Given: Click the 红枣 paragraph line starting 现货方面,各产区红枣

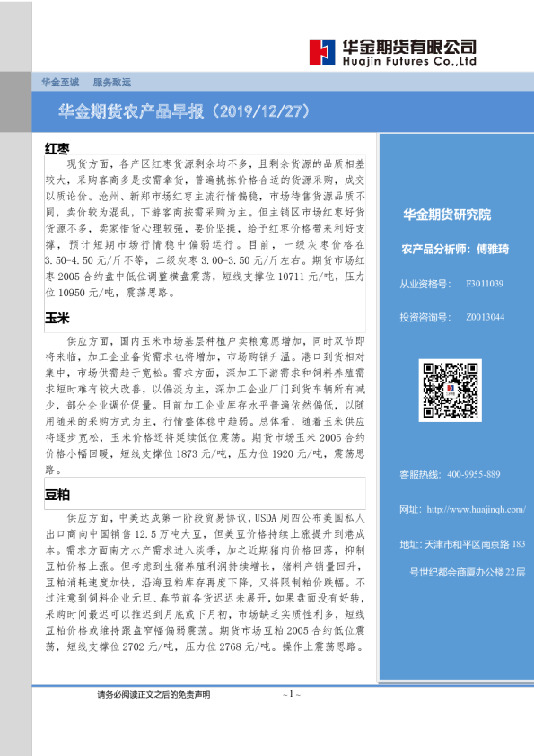Looking at the screenshot, I should point(215,164).
